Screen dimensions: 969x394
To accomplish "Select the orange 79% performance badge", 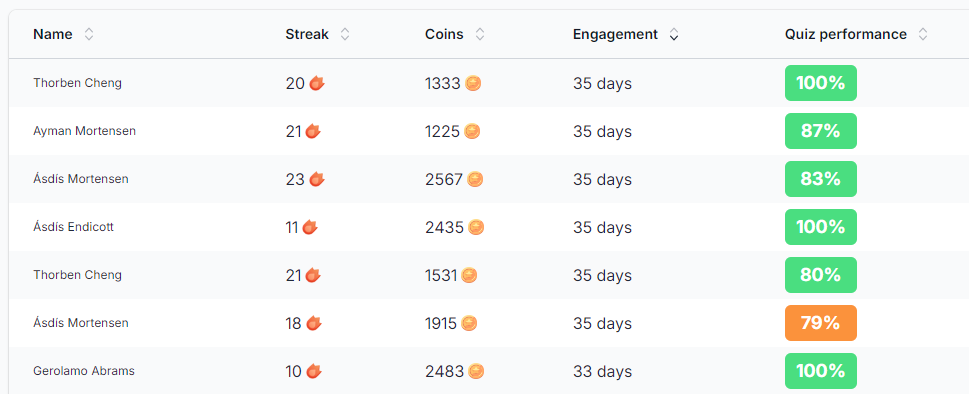I will [821, 323].
